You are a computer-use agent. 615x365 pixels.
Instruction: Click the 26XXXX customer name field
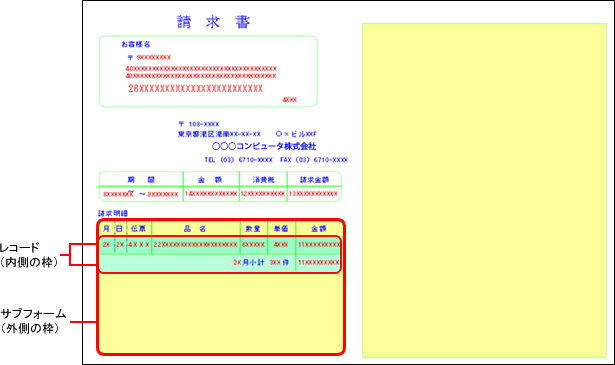coord(195,89)
